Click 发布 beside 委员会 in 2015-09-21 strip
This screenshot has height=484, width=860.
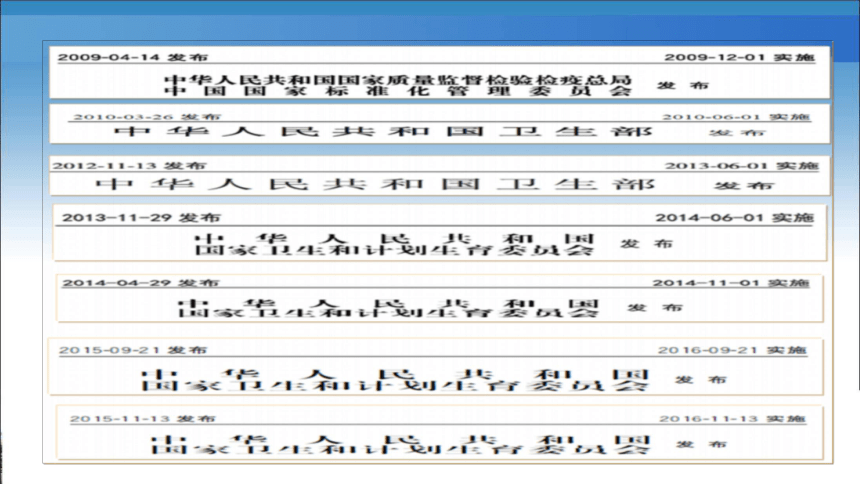pos(701,379)
